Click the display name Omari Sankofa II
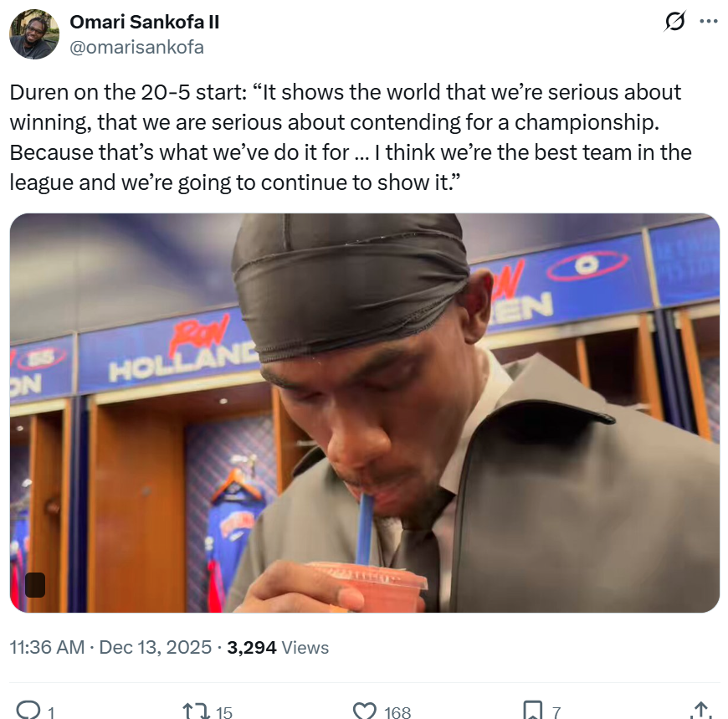 tap(145, 22)
